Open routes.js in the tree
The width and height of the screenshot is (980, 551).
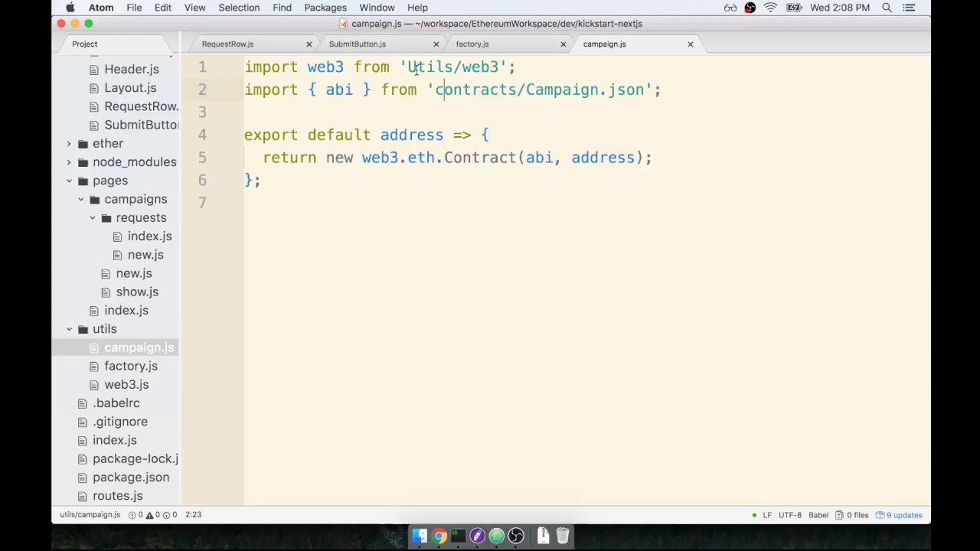click(x=118, y=496)
